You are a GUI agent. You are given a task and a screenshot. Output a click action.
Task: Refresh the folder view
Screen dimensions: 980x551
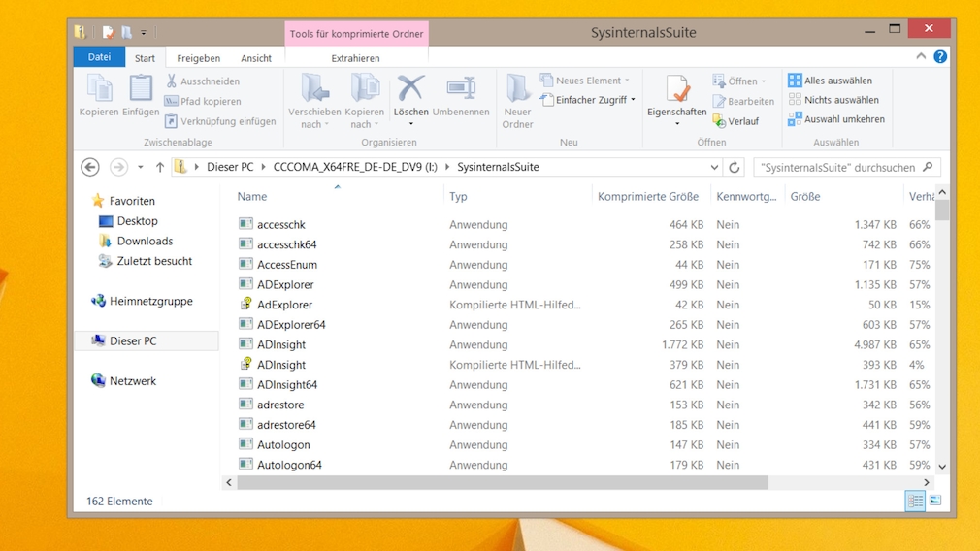click(735, 167)
